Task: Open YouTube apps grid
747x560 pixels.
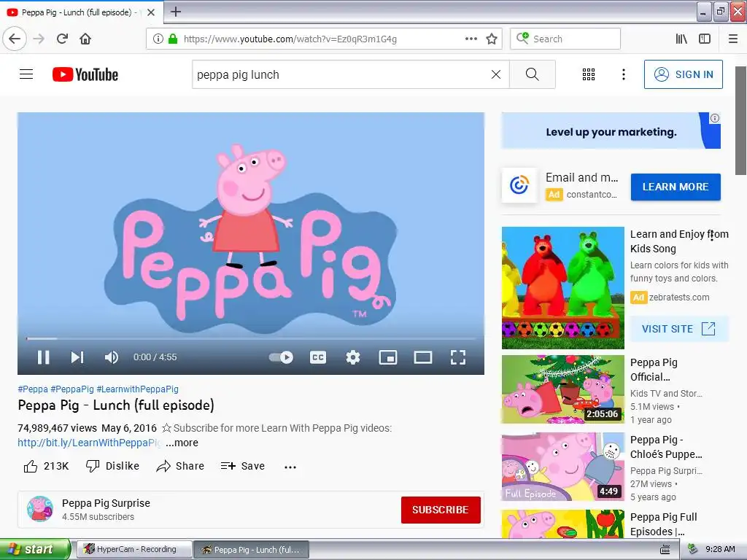Action: (x=589, y=74)
